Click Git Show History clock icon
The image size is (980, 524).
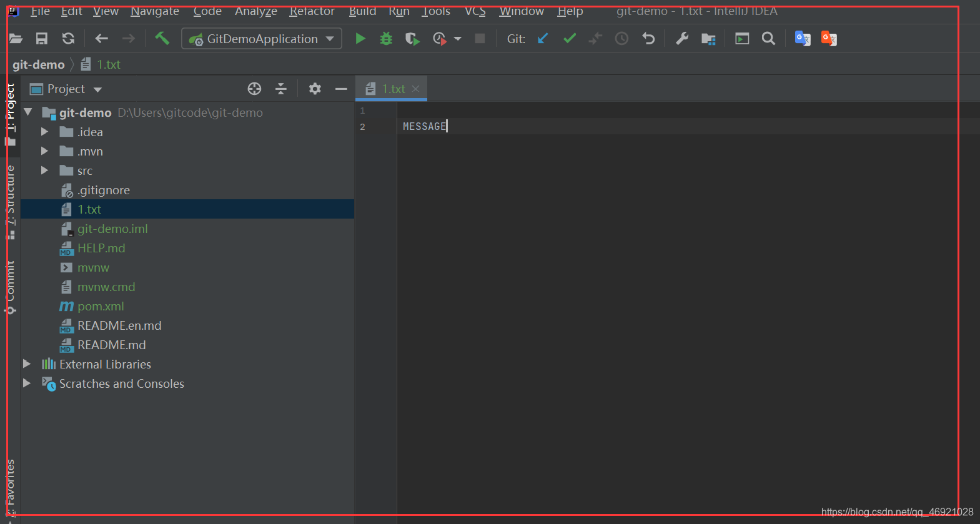(621, 39)
